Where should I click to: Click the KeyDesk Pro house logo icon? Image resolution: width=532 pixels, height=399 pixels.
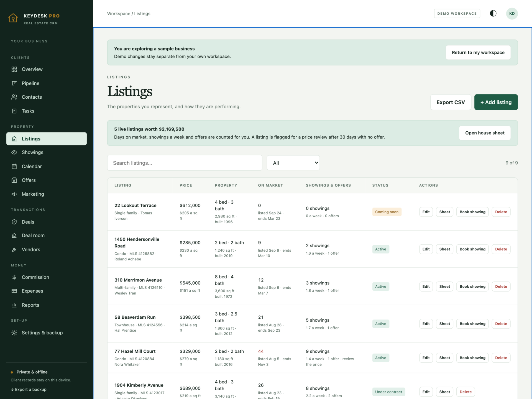tap(13, 18)
